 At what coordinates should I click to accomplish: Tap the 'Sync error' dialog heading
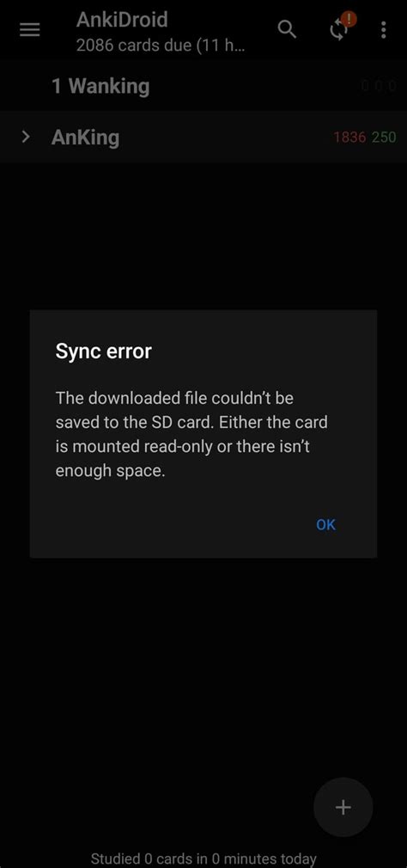click(103, 351)
